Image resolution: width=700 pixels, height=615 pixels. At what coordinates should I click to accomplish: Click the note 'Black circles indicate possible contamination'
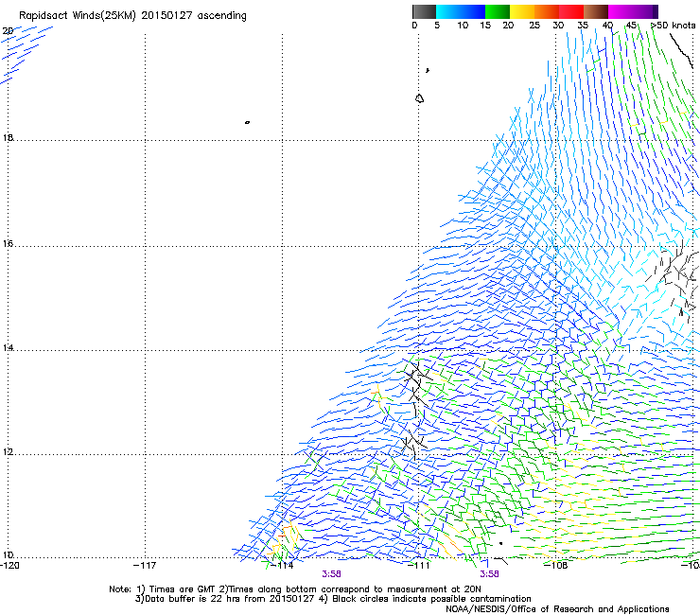431,599
